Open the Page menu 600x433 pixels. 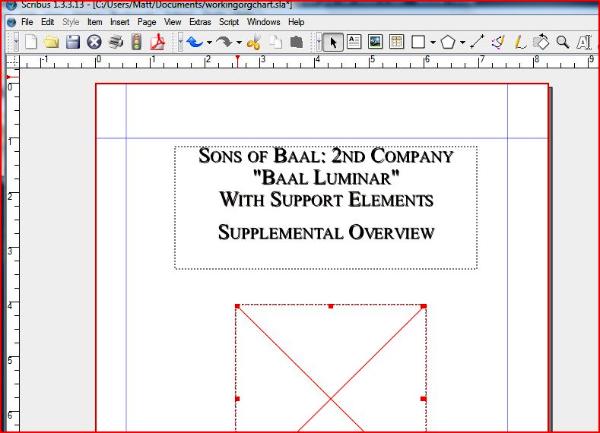coord(147,22)
